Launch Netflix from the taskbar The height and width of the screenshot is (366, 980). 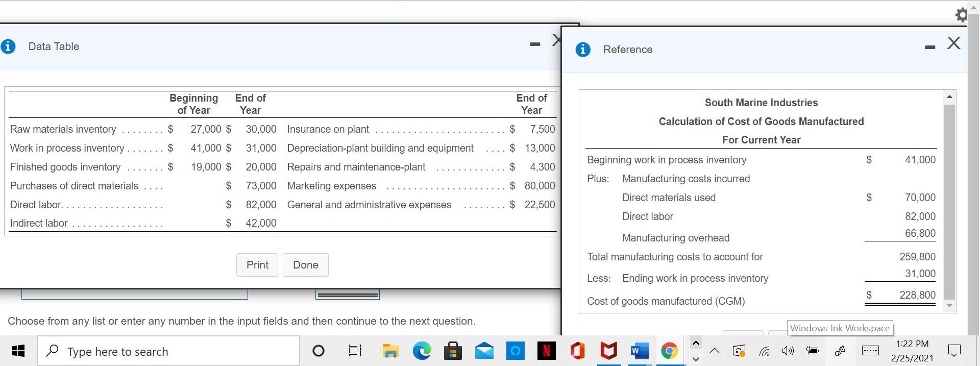click(x=547, y=351)
